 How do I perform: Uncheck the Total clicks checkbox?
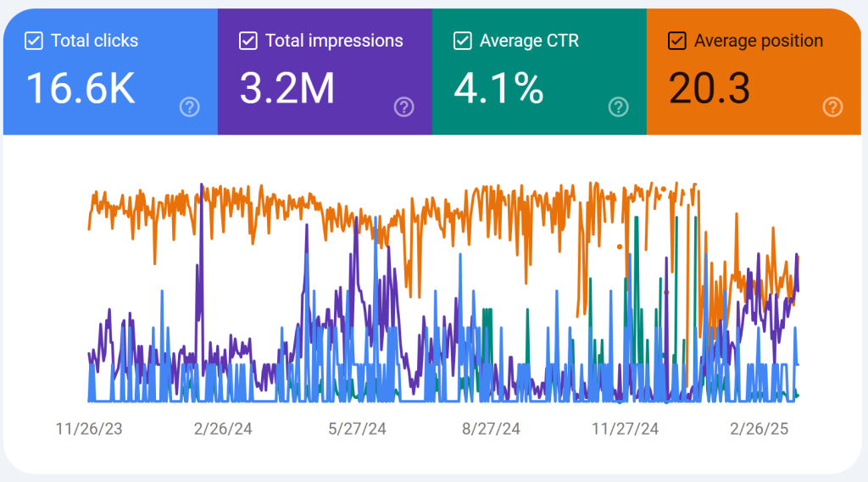[34, 41]
